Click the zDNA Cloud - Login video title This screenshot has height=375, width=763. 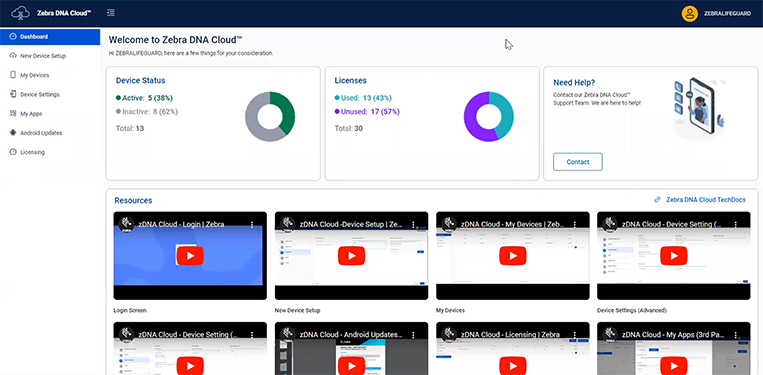181,224
